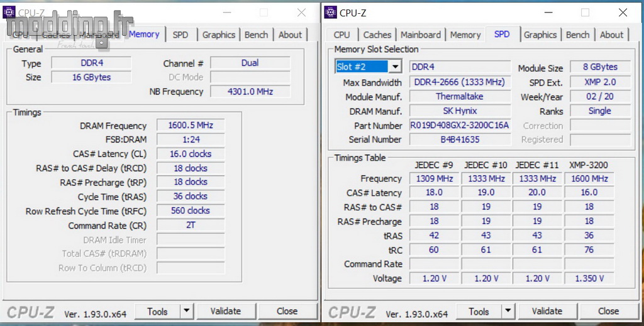Expand the Tools dropdown arrow in left window
The width and height of the screenshot is (644, 326).
pyautogui.click(x=186, y=311)
